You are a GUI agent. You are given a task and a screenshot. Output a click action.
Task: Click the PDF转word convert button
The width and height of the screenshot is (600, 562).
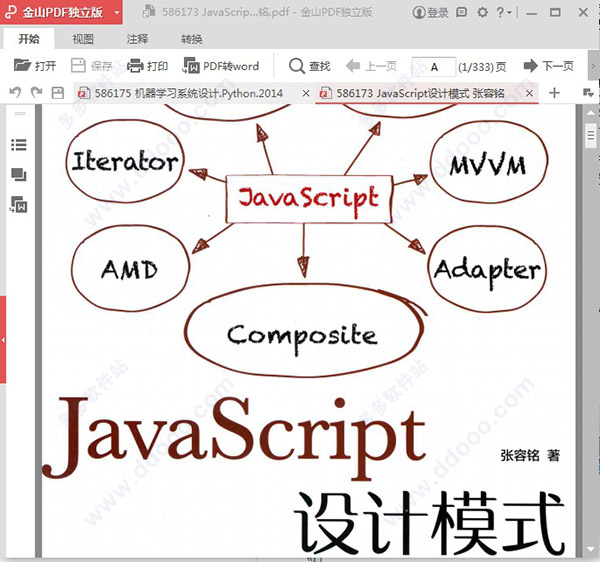pos(221,66)
